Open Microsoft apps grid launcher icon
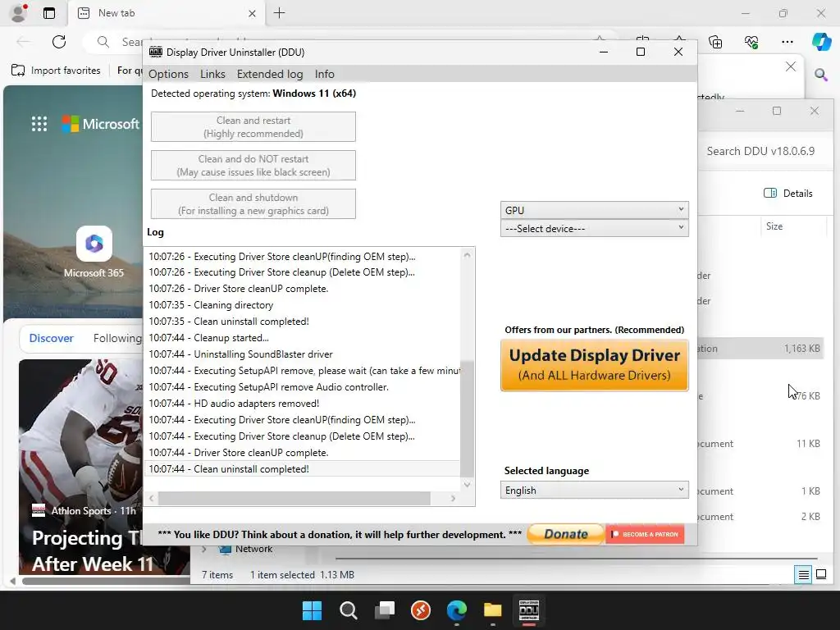The width and height of the screenshot is (840, 630). 39,124
